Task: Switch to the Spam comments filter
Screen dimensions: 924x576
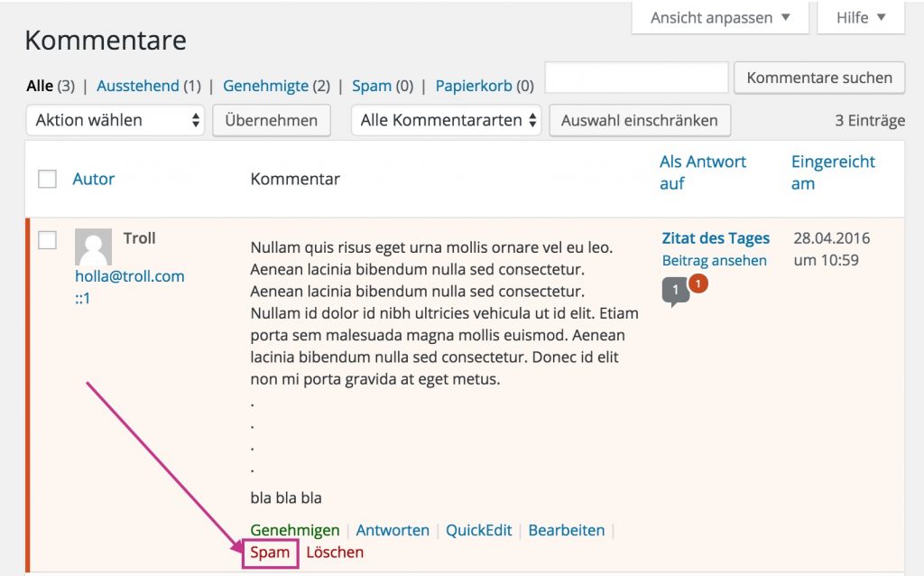Action: tap(372, 86)
